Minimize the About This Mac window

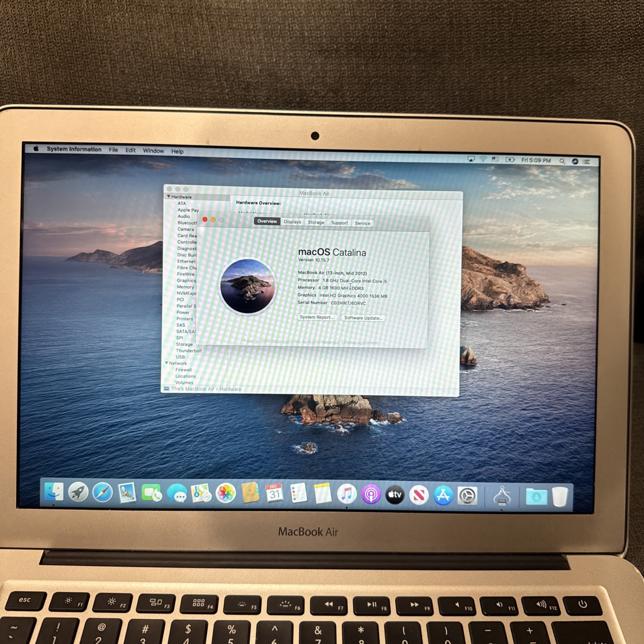pos(213,220)
